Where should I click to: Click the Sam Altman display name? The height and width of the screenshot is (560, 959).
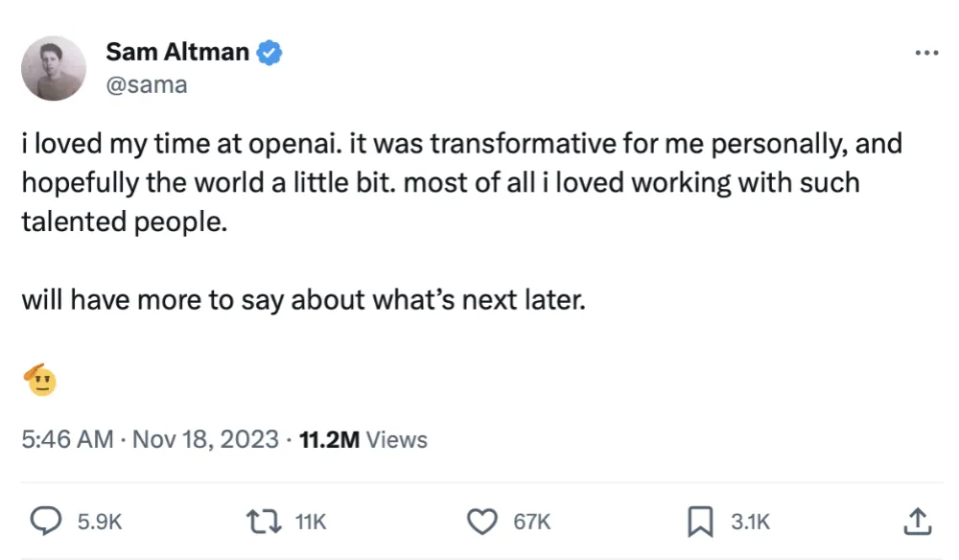[177, 54]
